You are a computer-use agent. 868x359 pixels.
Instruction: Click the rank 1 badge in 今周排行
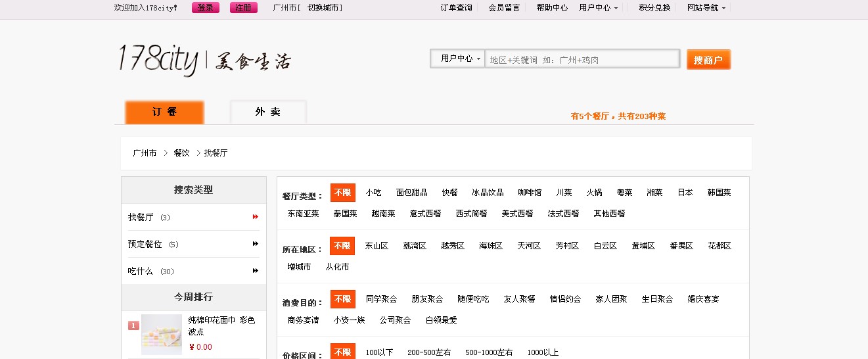(x=133, y=325)
